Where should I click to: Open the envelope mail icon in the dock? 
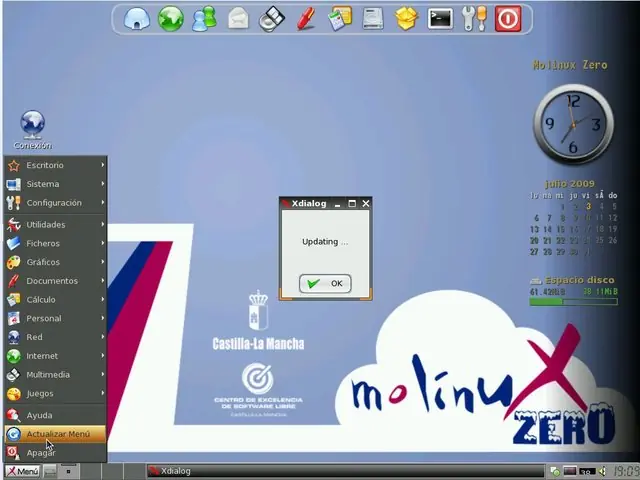coord(238,19)
